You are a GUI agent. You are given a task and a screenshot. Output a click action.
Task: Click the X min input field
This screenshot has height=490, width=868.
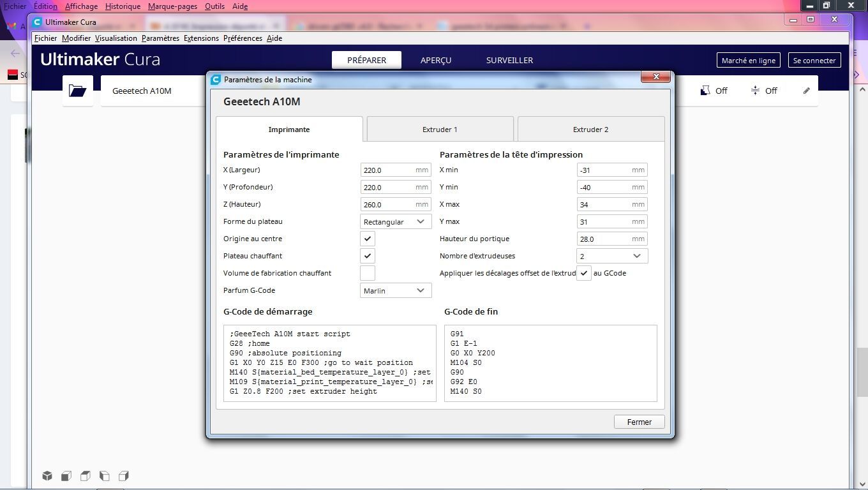(612, 170)
